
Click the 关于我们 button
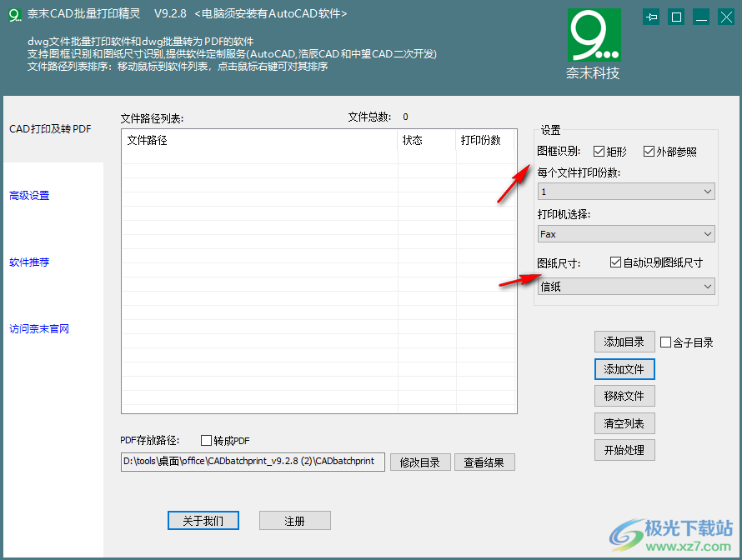(x=203, y=521)
